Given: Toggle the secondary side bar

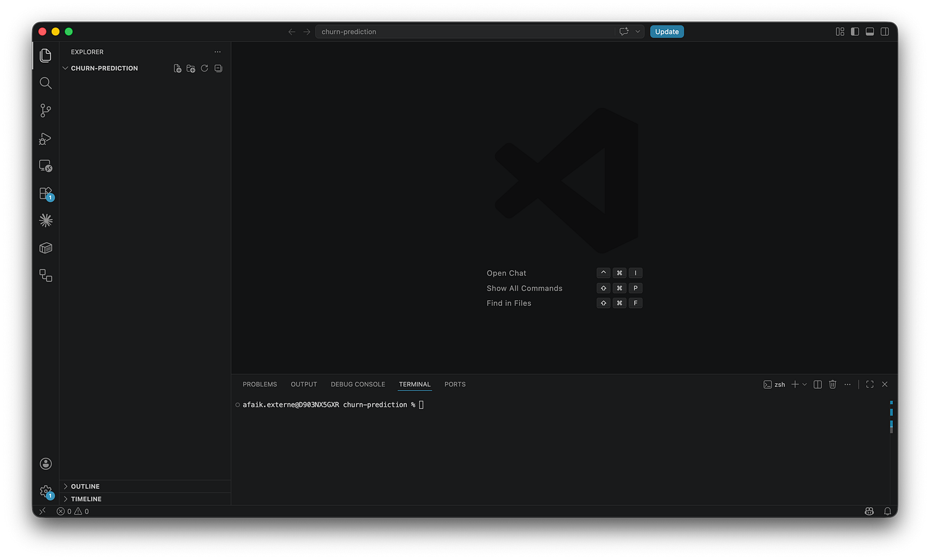Looking at the screenshot, I should [885, 31].
